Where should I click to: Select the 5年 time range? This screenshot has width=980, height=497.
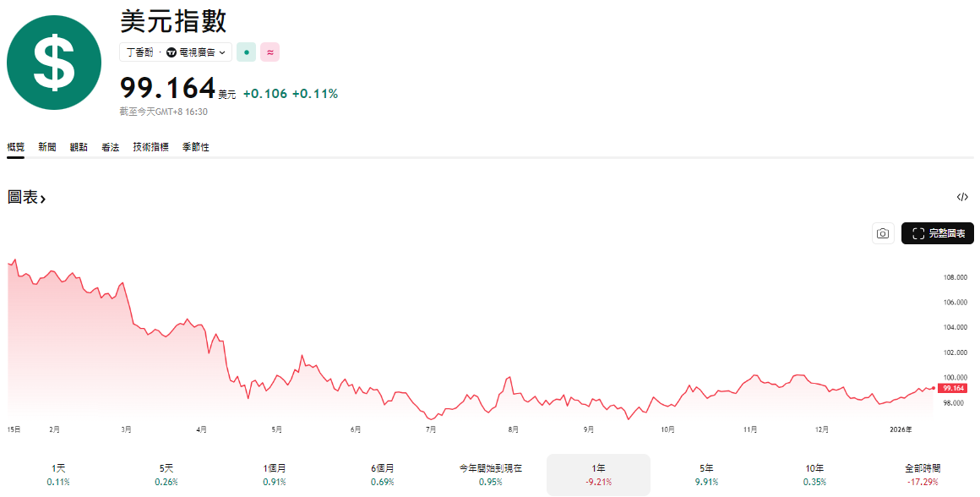[706, 474]
